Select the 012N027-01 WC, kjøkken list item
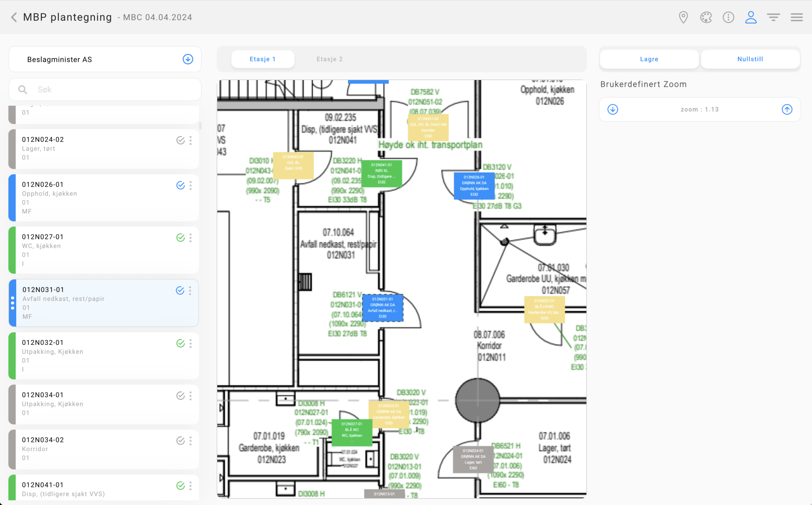This screenshot has width=812, height=505. click(103, 250)
